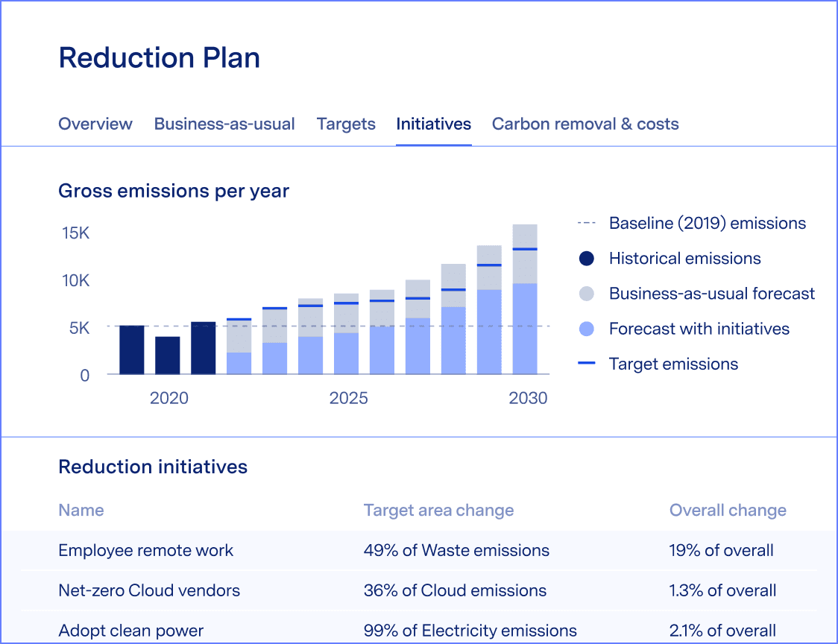This screenshot has width=838, height=644.
Task: Open the Adopt clean power initiative
Action: tap(131, 631)
